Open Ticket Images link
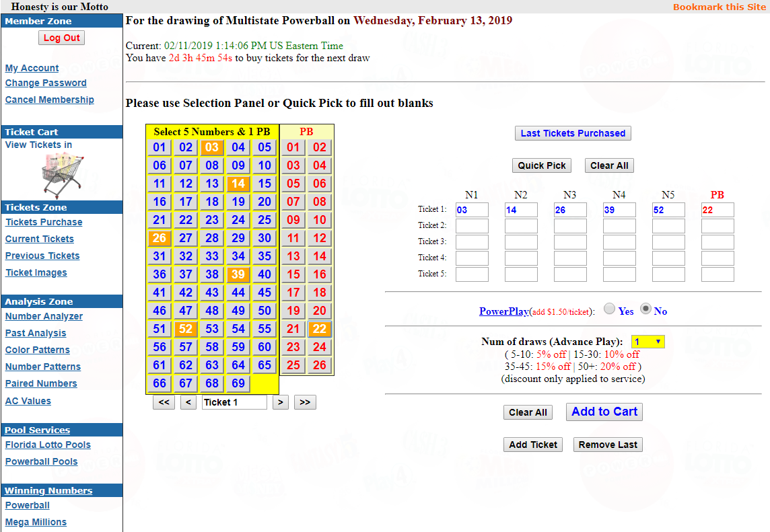 pos(36,272)
